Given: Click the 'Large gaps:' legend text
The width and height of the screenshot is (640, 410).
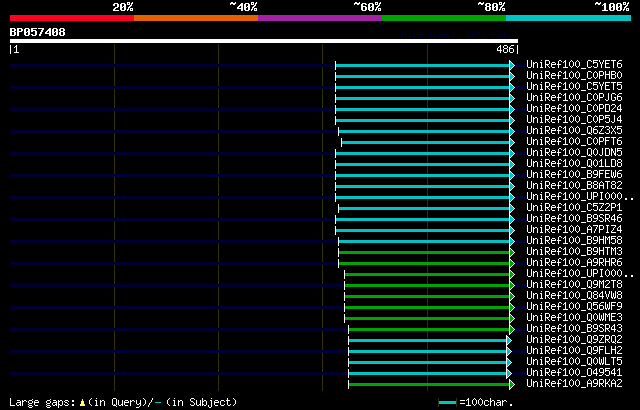Looking at the screenshot, I should coord(42,403).
